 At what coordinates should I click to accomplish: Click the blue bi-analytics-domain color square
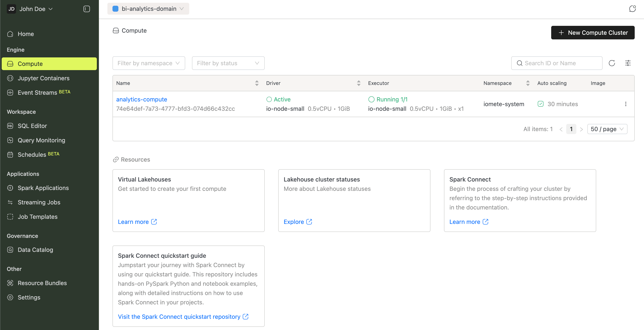(115, 9)
